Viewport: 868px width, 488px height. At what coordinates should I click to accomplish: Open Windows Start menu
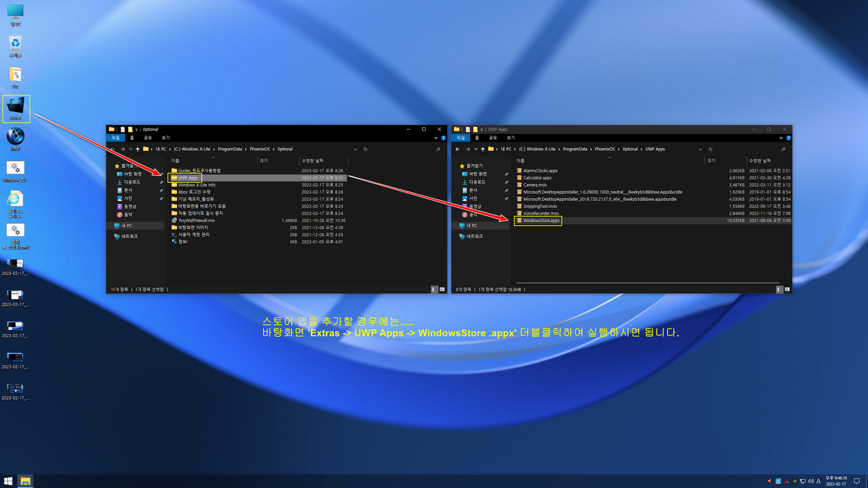[8, 481]
